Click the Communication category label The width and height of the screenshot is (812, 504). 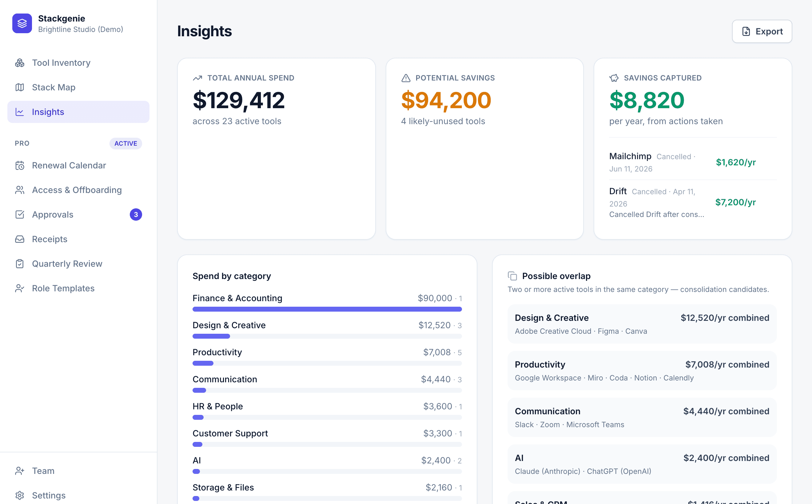point(225,379)
